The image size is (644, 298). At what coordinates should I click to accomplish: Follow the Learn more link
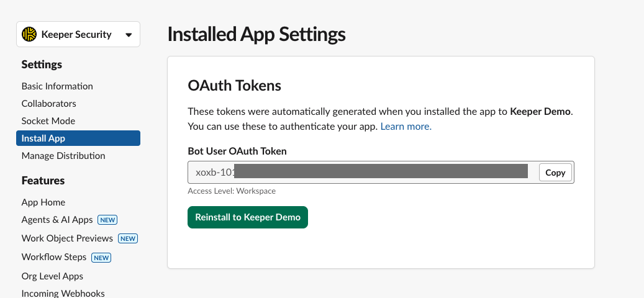tap(406, 127)
